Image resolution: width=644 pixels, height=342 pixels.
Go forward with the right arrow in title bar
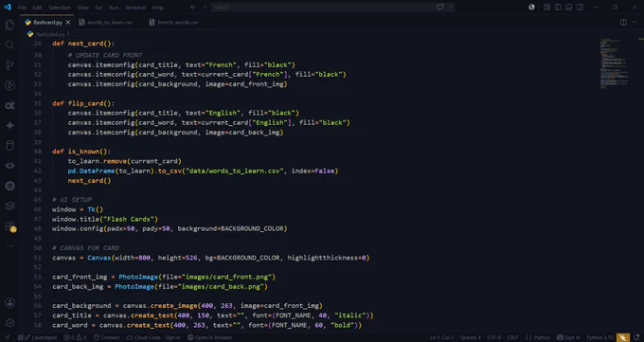tap(205, 7)
